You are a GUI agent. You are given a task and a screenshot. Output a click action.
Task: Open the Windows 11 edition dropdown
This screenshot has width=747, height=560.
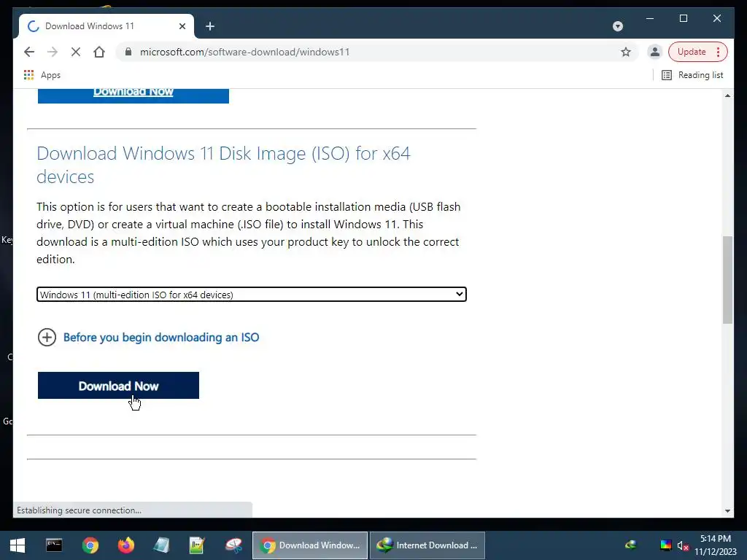pyautogui.click(x=252, y=295)
